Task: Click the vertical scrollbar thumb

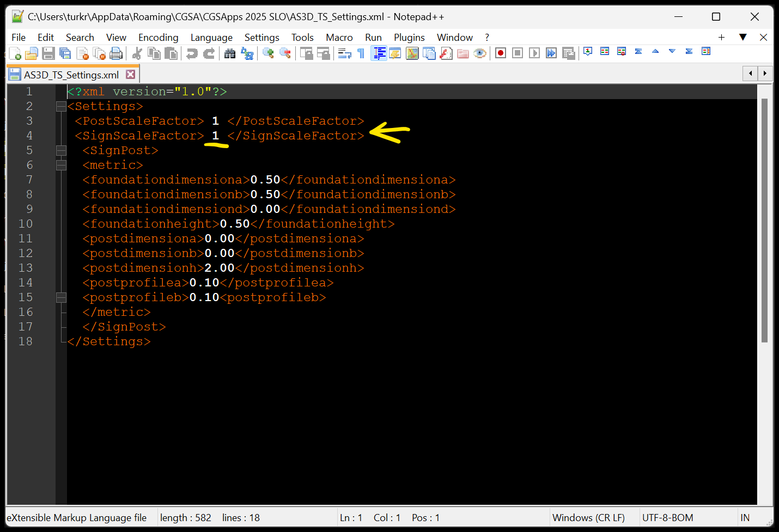Action: point(764,218)
